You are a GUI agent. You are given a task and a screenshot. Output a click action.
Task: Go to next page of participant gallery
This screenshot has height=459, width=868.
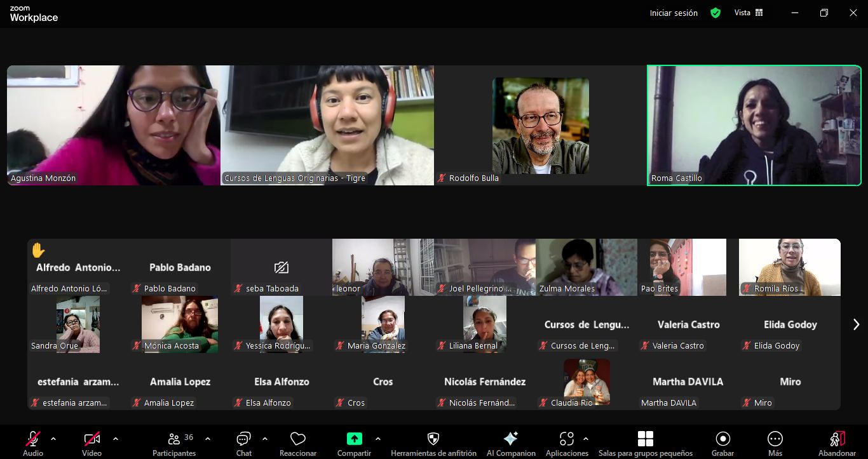[x=856, y=324]
